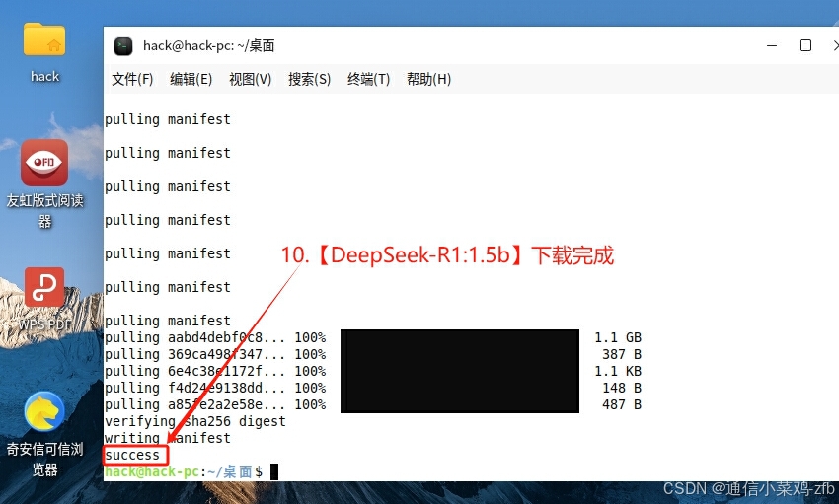Click the '1.1 GB' size value

tap(618, 337)
